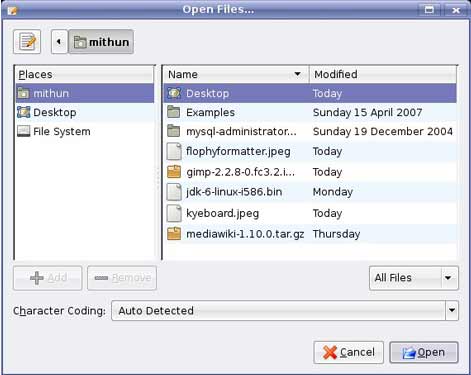
Task: Select kyeboard.jpeg file name
Action: (222, 214)
